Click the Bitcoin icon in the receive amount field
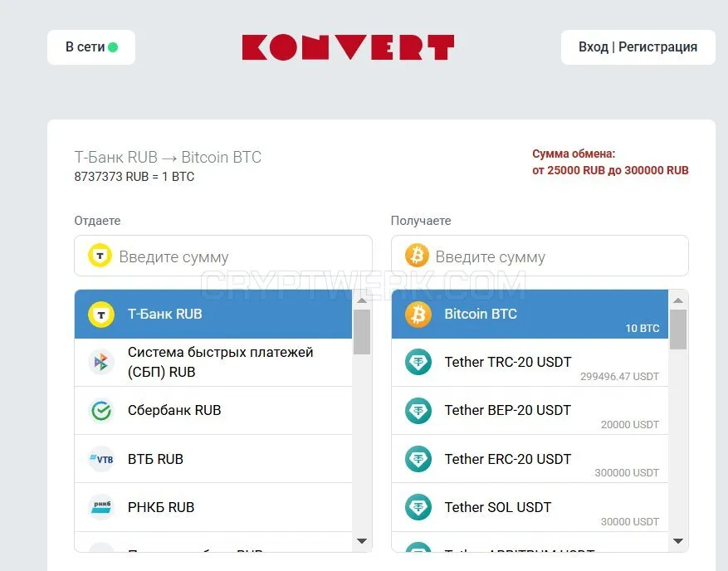This screenshot has width=728, height=571. coord(417,256)
